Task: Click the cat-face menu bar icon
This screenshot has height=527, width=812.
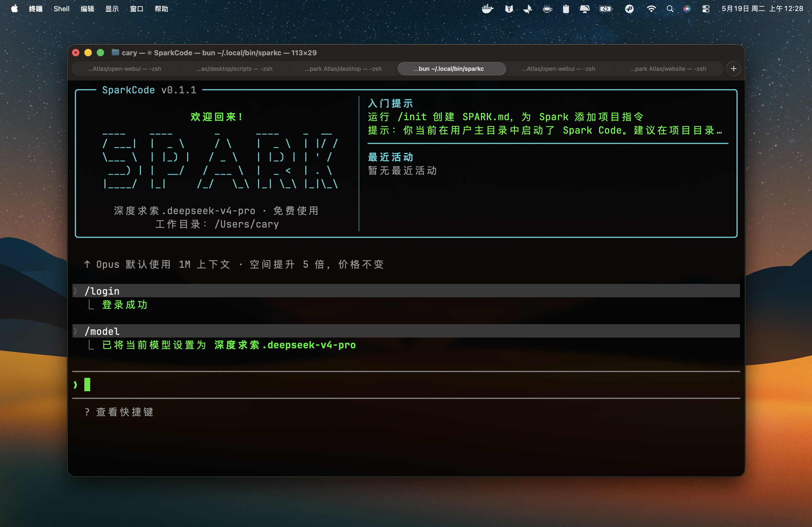Action: [x=509, y=9]
